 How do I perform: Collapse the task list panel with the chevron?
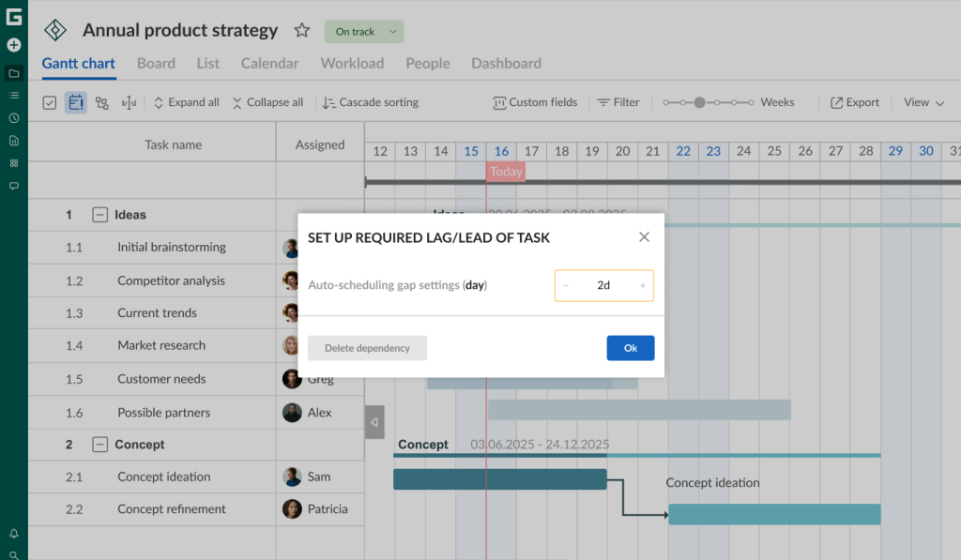pyautogui.click(x=374, y=421)
